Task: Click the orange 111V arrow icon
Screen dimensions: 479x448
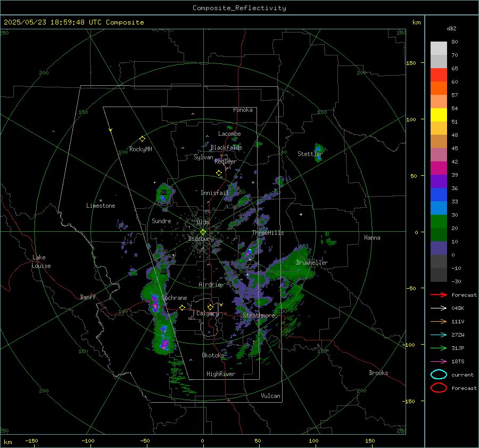Action: (x=439, y=321)
